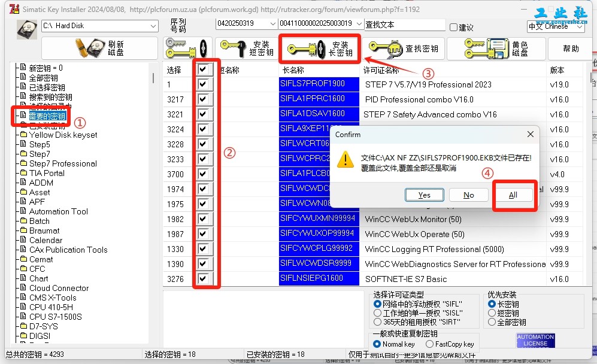
Task: Click the key installer icon button
Action: pos(187,48)
